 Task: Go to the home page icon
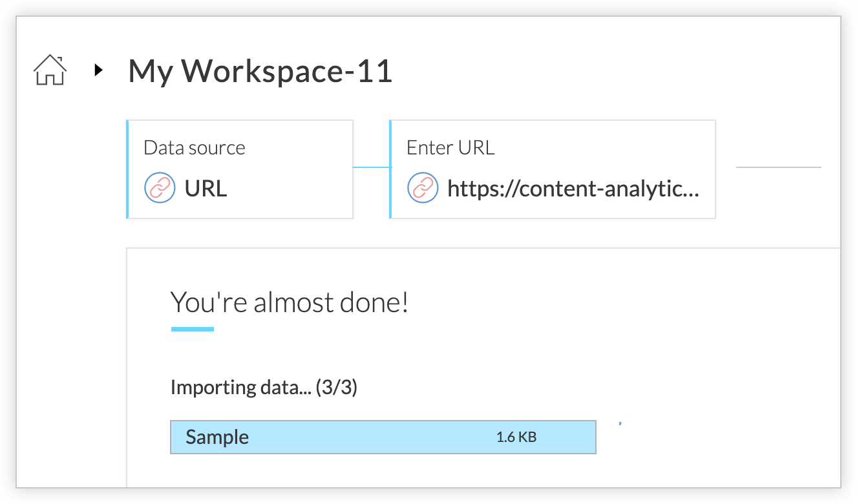click(x=50, y=70)
